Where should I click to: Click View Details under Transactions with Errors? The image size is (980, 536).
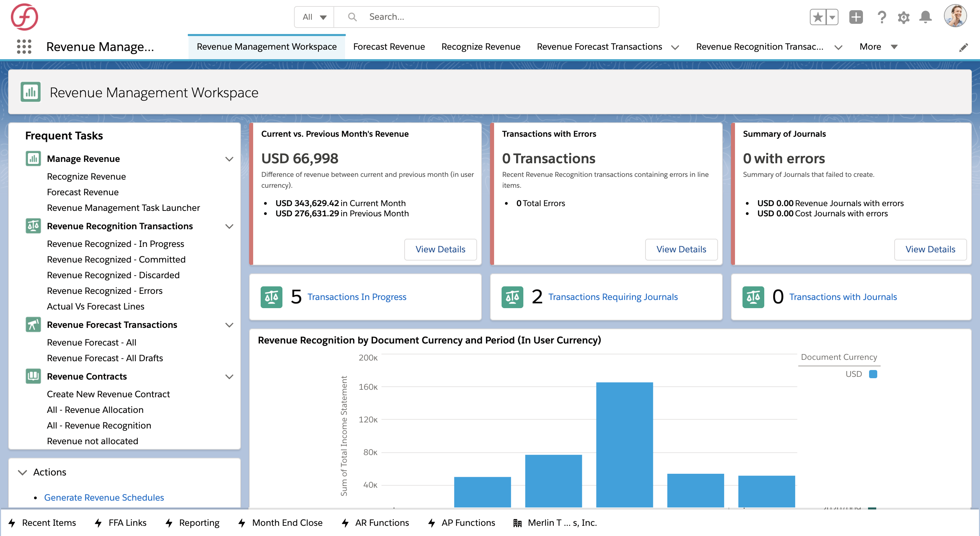(x=681, y=249)
